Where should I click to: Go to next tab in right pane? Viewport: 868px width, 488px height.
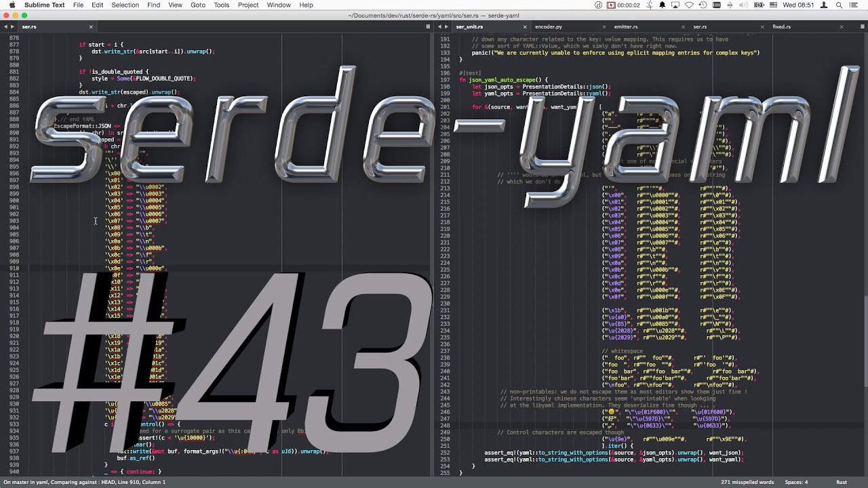point(448,26)
